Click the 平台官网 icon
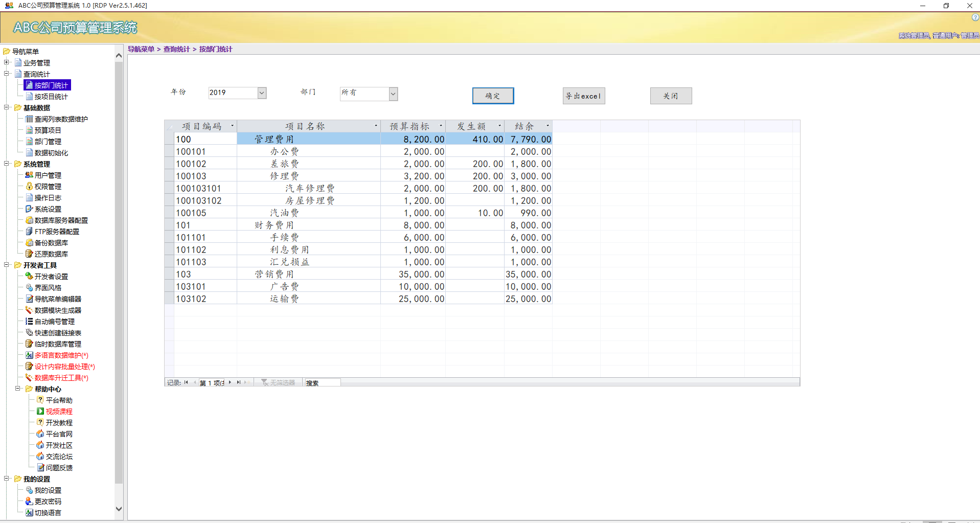Image resolution: width=980 pixels, height=523 pixels. [40, 434]
